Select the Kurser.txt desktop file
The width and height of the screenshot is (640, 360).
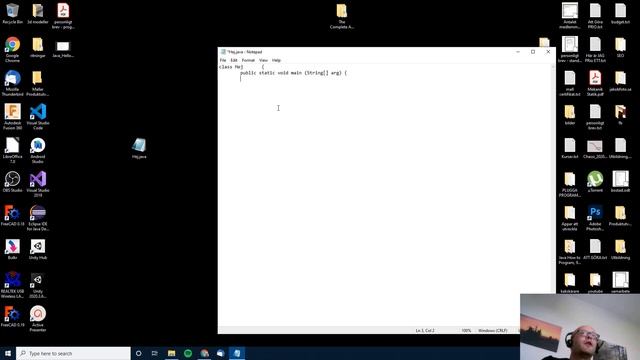(x=570, y=149)
